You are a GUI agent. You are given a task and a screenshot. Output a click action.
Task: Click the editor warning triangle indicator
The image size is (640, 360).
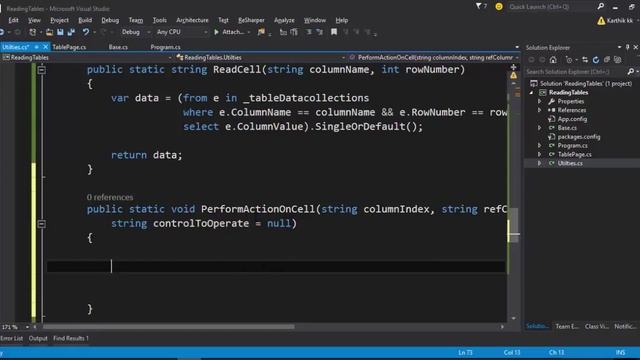(x=513, y=76)
